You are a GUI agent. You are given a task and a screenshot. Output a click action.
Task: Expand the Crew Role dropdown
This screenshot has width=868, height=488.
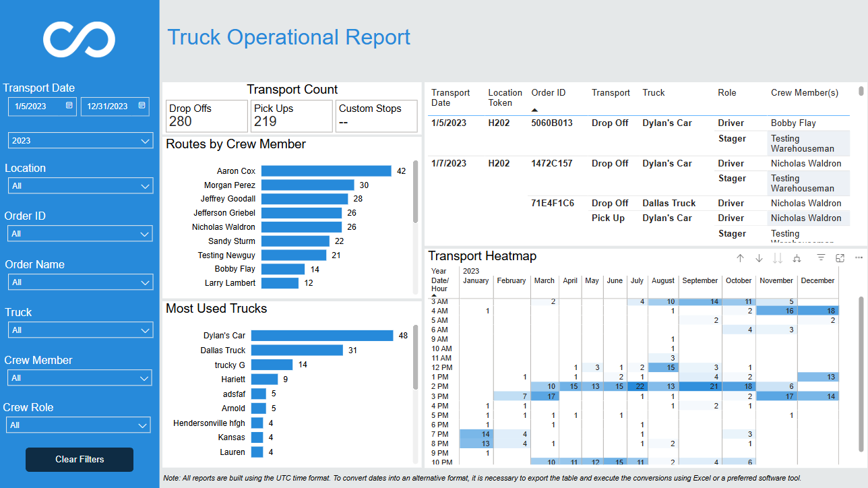[78, 425]
